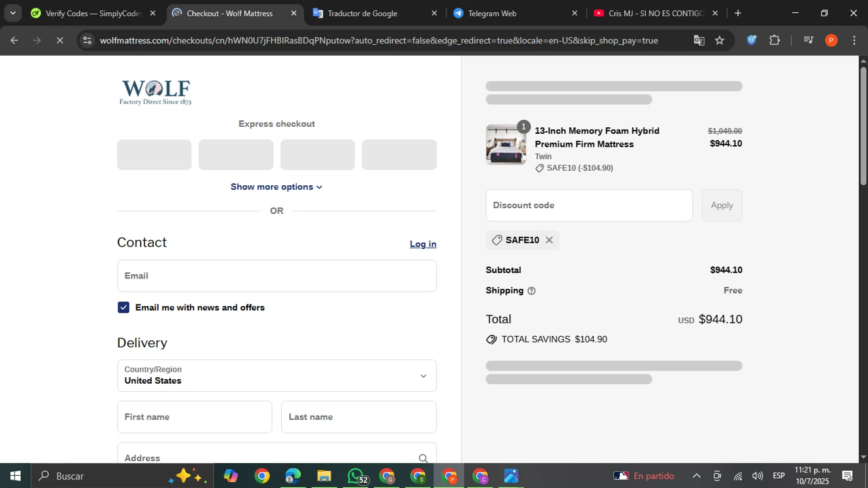Close the Verify Codes tab

(153, 13)
